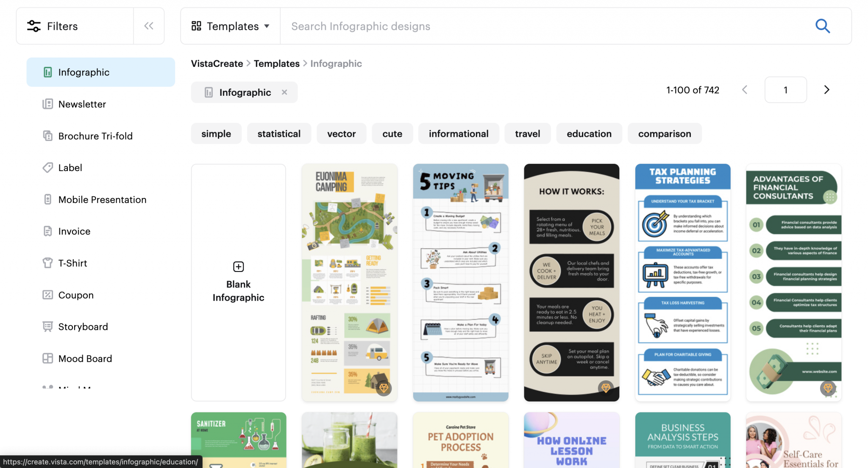This screenshot has height=468, width=868.
Task: Open the Business Analysis Steps template
Action: tap(683, 440)
